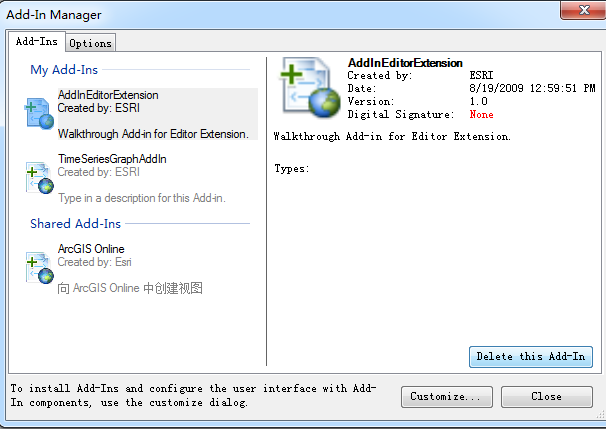Click the red None digital signature value

[x=481, y=114]
